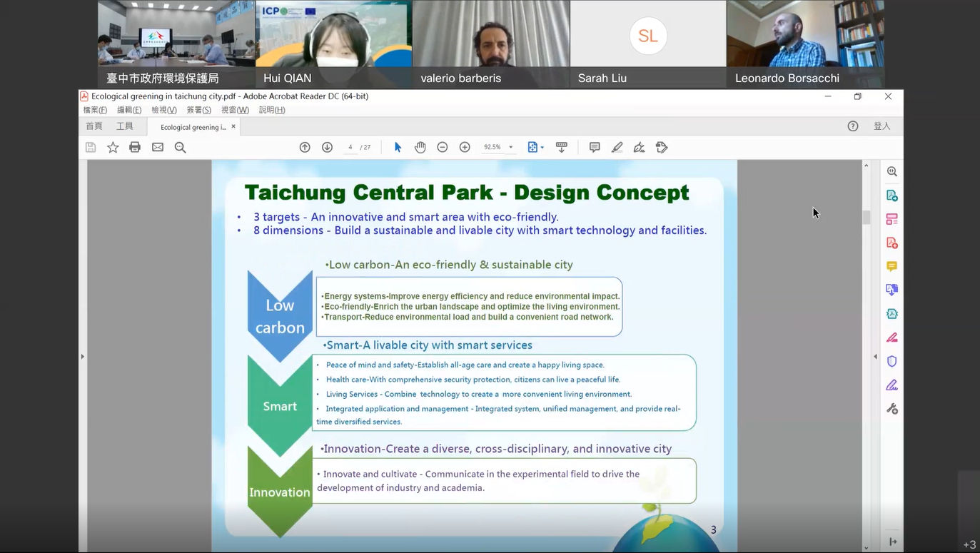This screenshot has height=553, width=980.
Task: Go to previous page arrow
Action: tap(305, 147)
